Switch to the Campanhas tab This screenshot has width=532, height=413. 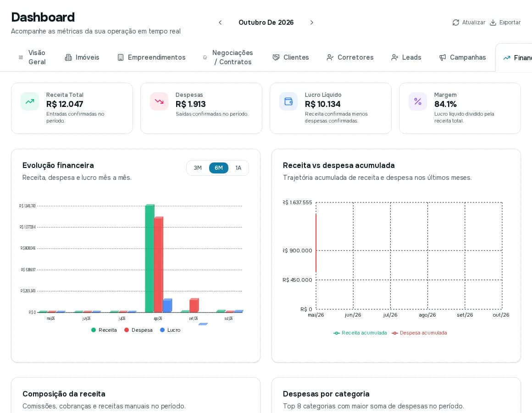click(x=462, y=57)
